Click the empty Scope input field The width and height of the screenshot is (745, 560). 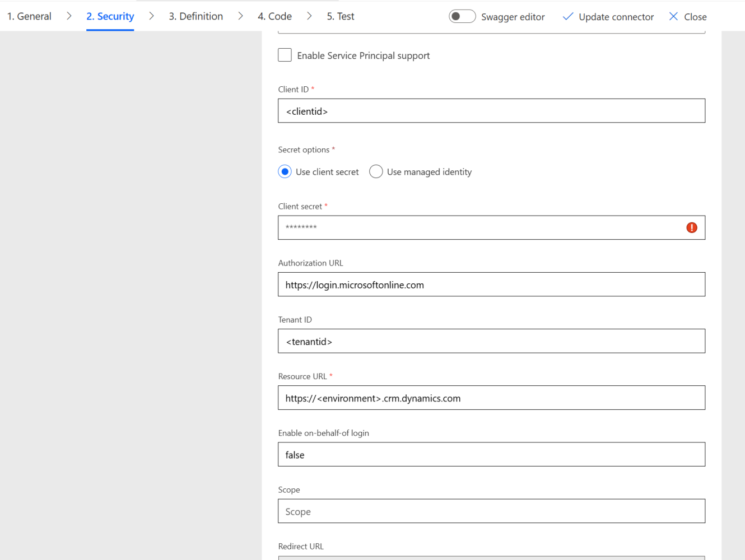[x=491, y=511]
